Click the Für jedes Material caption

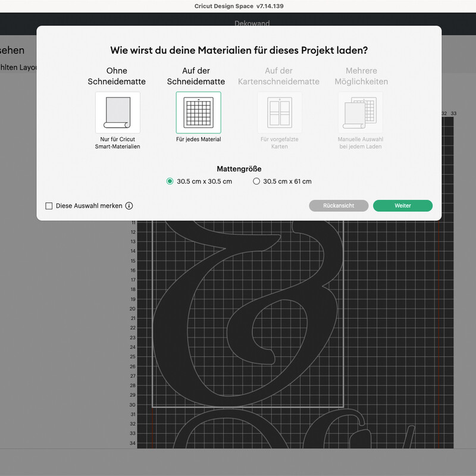199,139
